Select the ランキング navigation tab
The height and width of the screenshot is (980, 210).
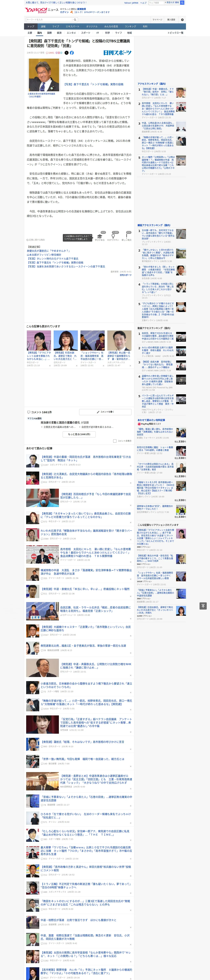pos(130,27)
